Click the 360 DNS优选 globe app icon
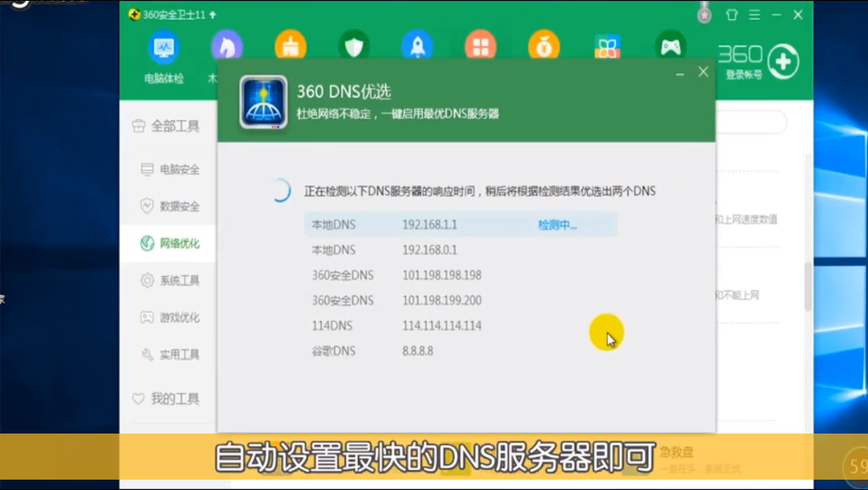This screenshot has width=868, height=490. click(x=263, y=103)
